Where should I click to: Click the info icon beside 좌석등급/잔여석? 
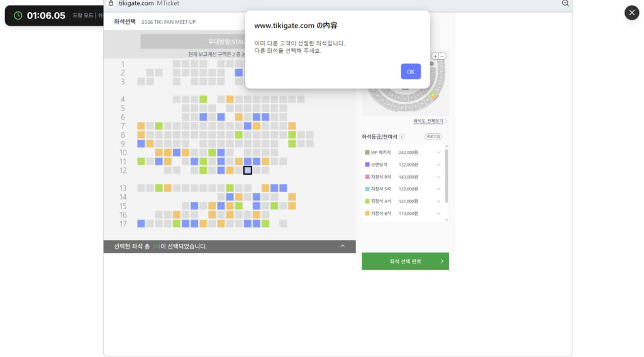pos(402,136)
